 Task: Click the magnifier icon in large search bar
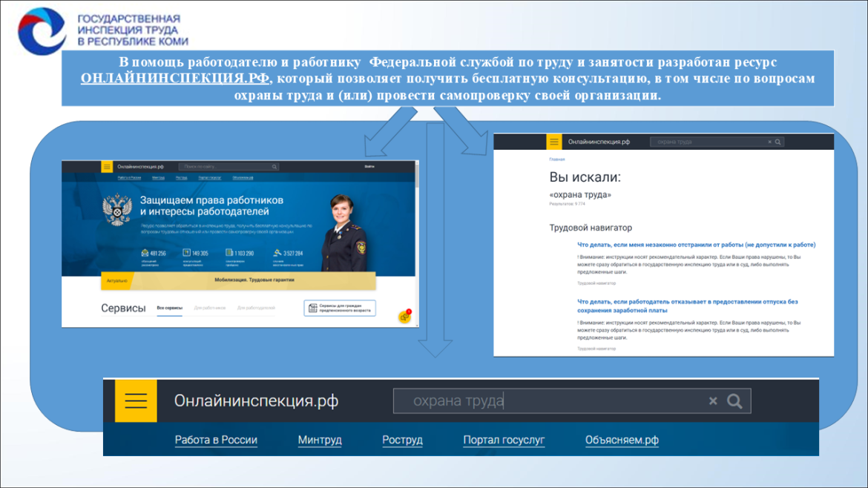tap(734, 401)
